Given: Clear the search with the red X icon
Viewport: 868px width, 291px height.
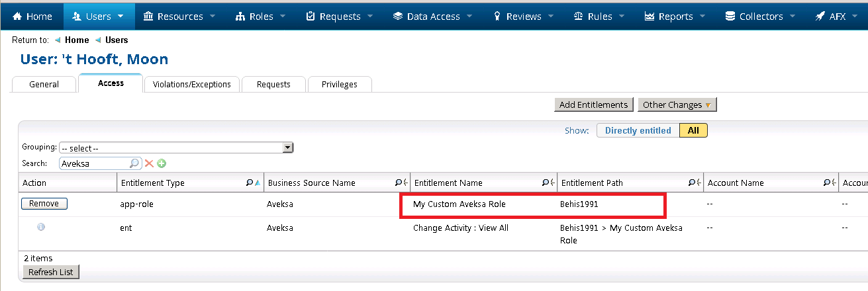Looking at the screenshot, I should [x=150, y=163].
